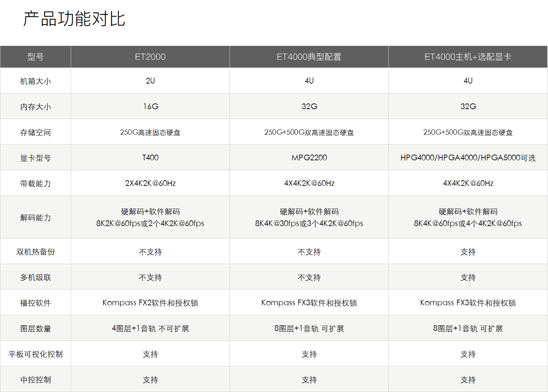Select the 播控软件 row label
The image size is (548, 392).
[x=36, y=303]
